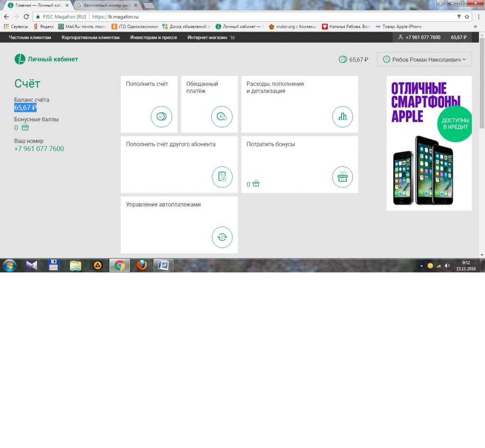Click the browser Back arrow
This screenshot has width=485, height=448.
(7, 17)
